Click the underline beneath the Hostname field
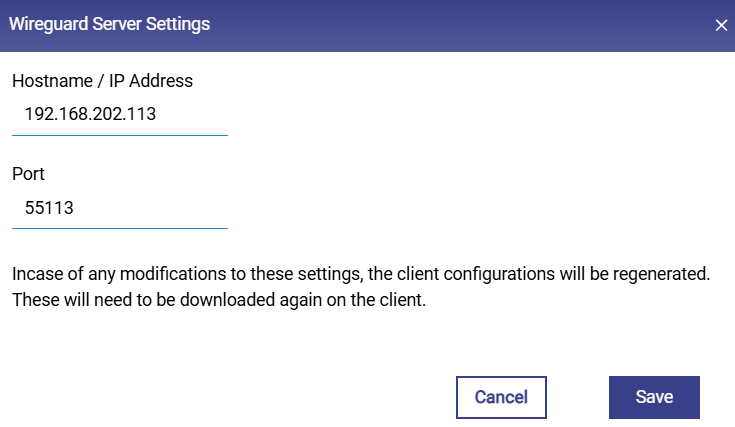This screenshot has width=735, height=427. click(x=120, y=134)
